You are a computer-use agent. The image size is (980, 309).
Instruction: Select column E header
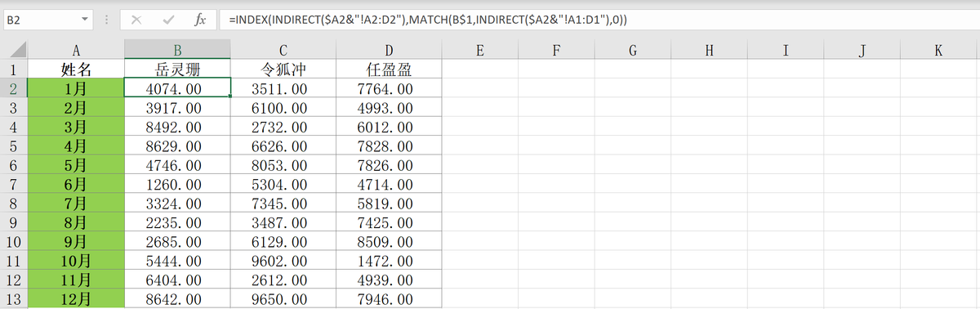[x=479, y=51]
